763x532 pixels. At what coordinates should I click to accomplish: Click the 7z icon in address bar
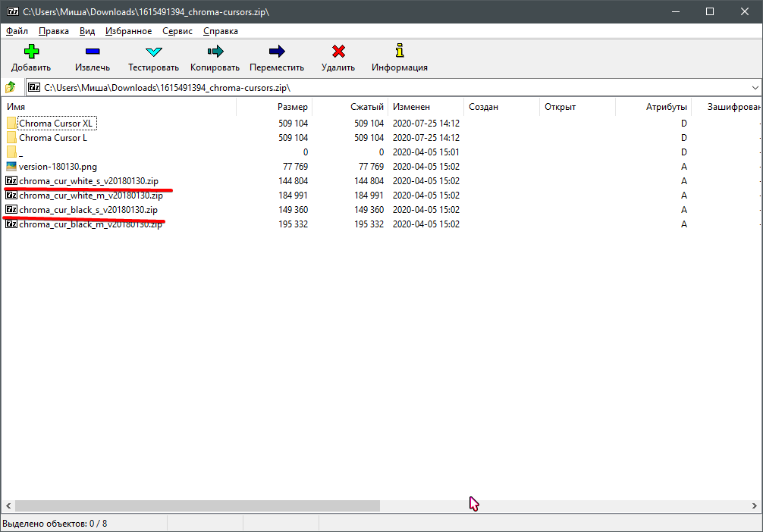click(x=34, y=88)
